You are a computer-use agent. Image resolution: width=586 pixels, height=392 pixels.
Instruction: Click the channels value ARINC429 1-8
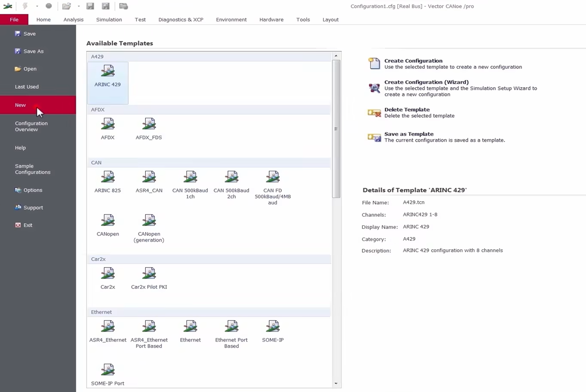point(420,215)
